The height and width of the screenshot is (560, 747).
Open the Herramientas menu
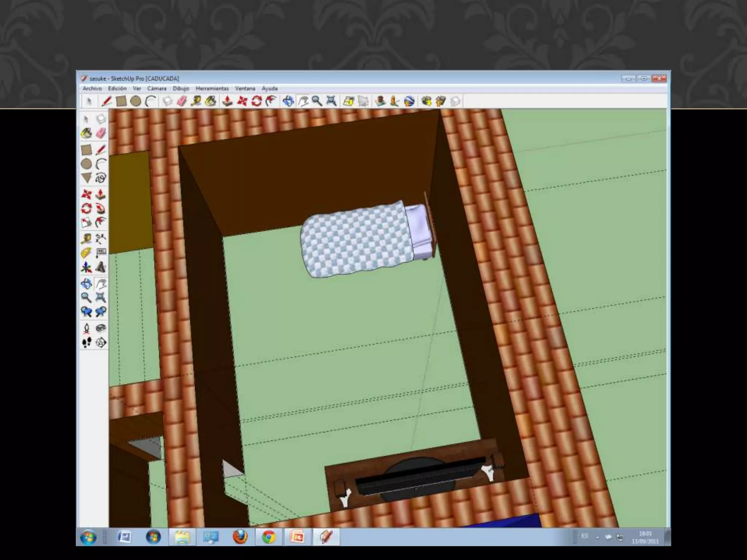tap(212, 89)
